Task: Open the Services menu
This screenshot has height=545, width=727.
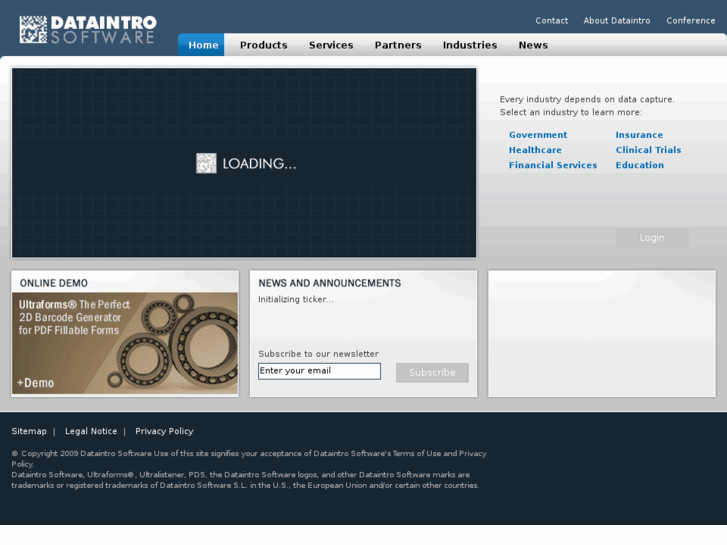Action: [x=331, y=45]
